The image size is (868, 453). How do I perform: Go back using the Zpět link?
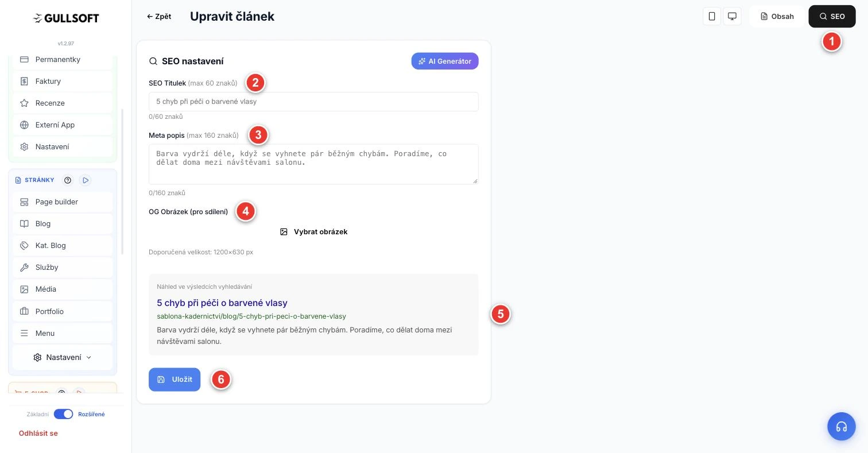159,17
